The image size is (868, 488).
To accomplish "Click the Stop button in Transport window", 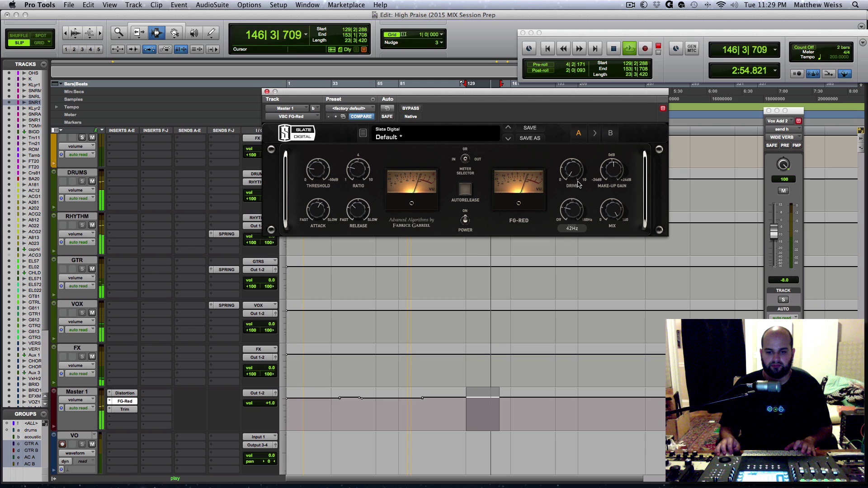I will 613,48.
